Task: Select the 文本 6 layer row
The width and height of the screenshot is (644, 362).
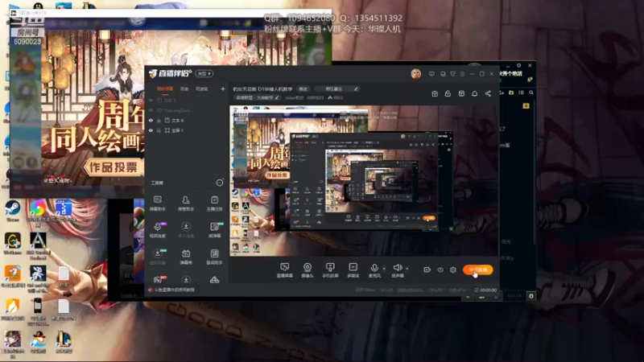Action: 187,120
